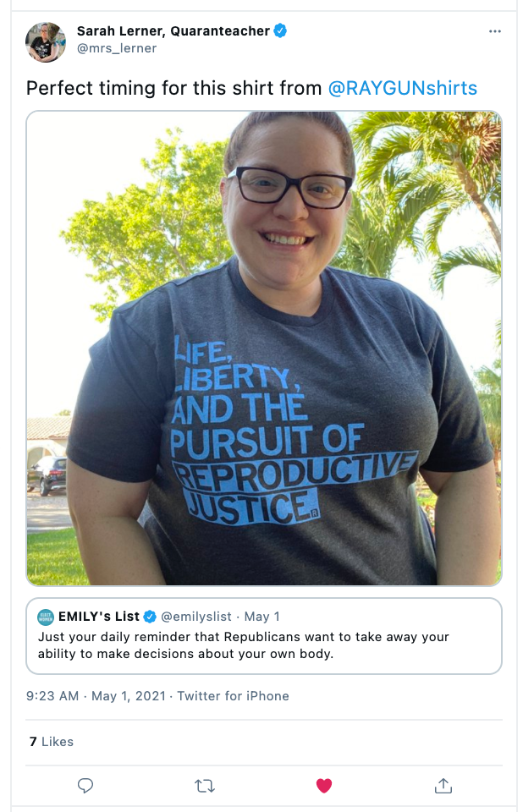Viewport: 523px width, 812px height.
Task: Click the Twitter for iPhone source link
Action: 233,696
